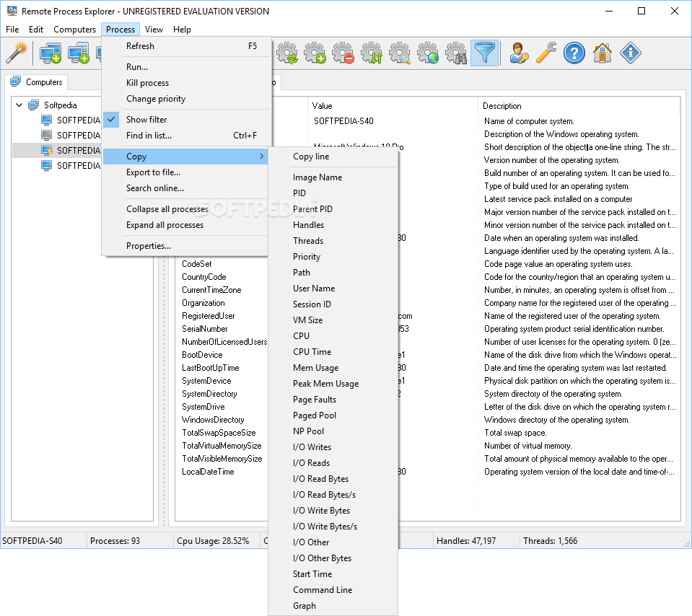
Task: Choose Refresh from the Process menu
Action: [186, 46]
